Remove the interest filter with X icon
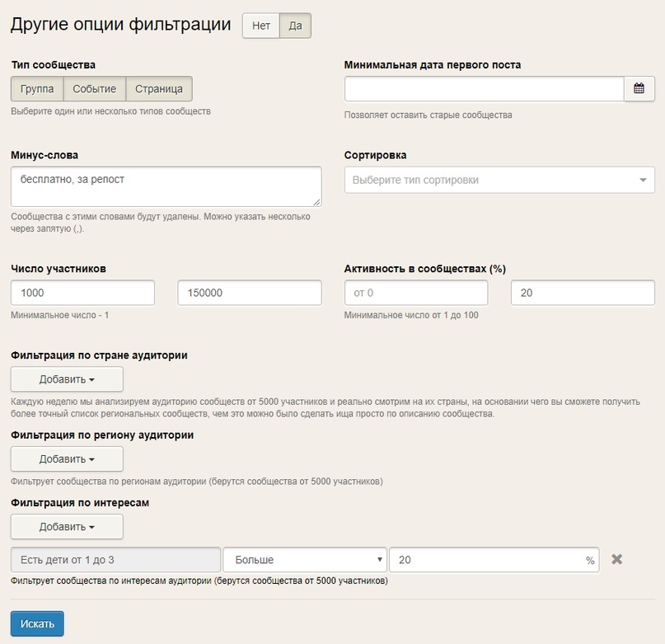Viewport: 665px width, 644px height. [616, 559]
